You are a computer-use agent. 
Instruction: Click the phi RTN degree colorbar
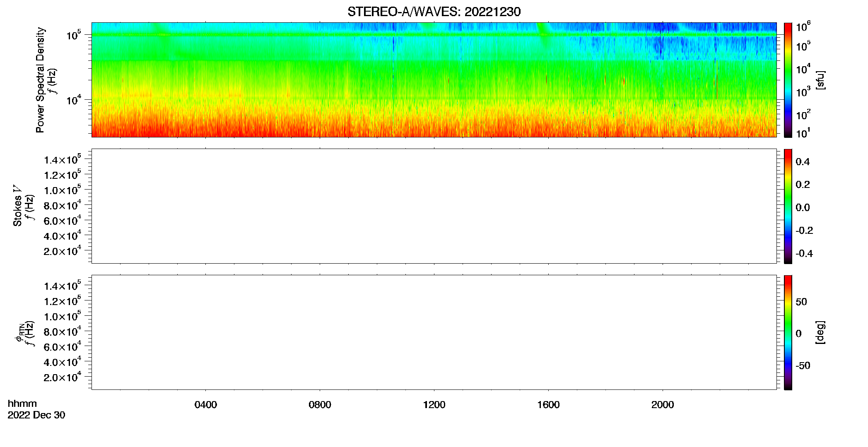click(x=788, y=332)
